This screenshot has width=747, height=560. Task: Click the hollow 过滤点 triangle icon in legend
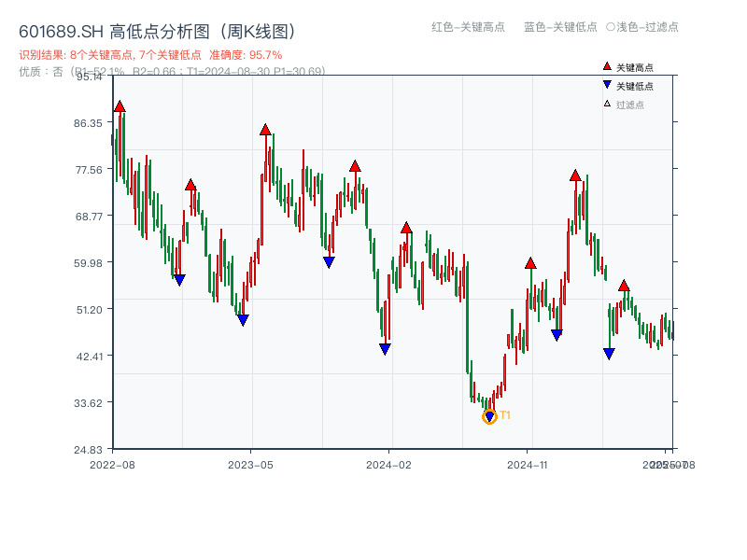(606, 102)
